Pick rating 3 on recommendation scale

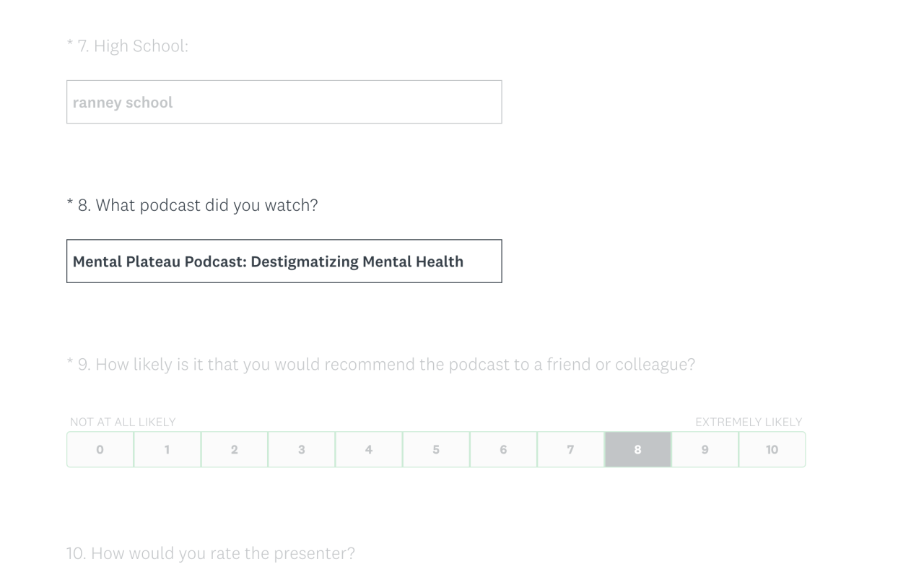[301, 449]
